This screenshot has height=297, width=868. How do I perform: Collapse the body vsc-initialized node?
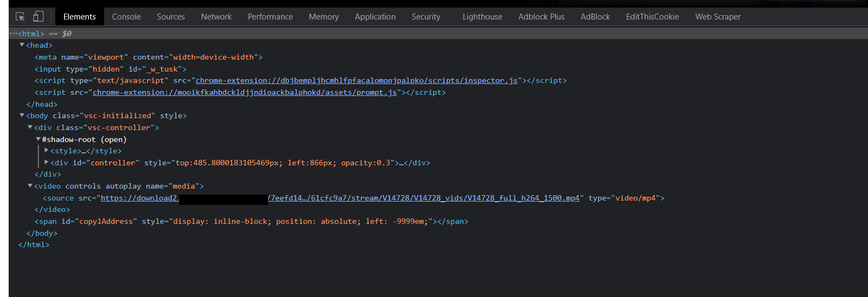tap(22, 115)
